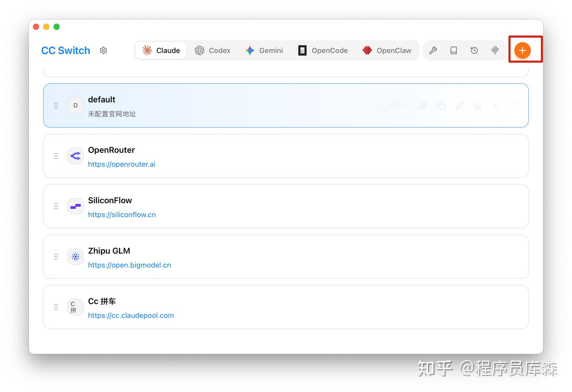Screen dimensions: 572x392
Task: Open terminal for the default provider
Action: [x=497, y=106]
